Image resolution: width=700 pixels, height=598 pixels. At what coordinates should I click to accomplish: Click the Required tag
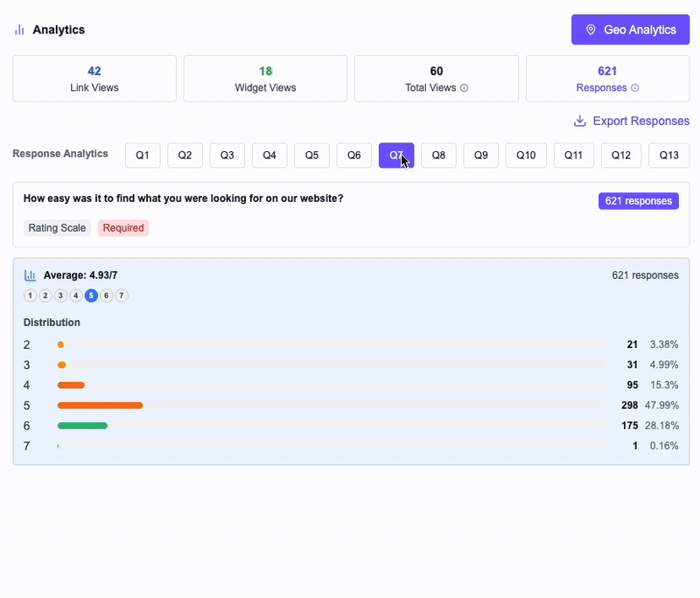click(x=123, y=228)
